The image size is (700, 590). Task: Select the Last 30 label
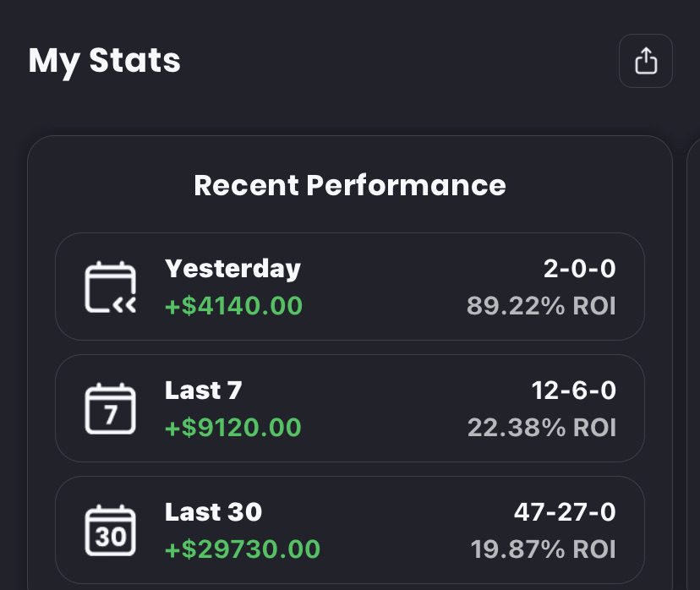click(213, 512)
